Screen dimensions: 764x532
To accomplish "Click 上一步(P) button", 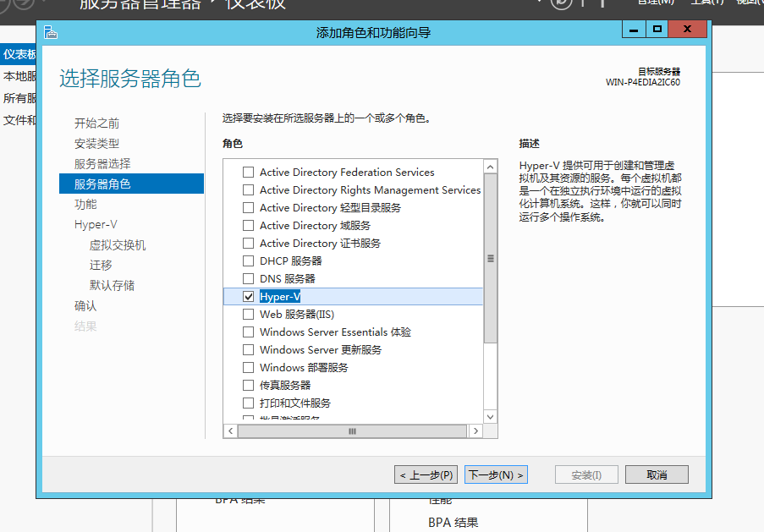I will point(426,474).
